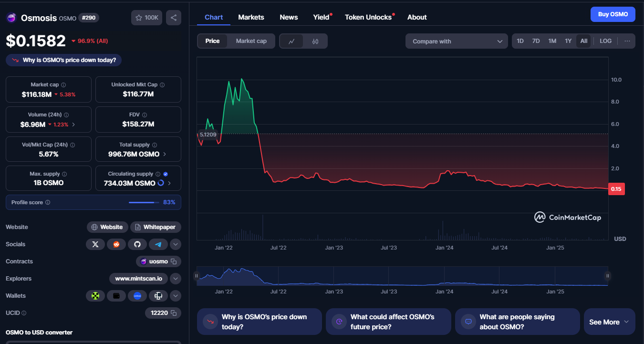The width and height of the screenshot is (644, 344).
Task: Set chart range to 1Y
Action: (568, 41)
